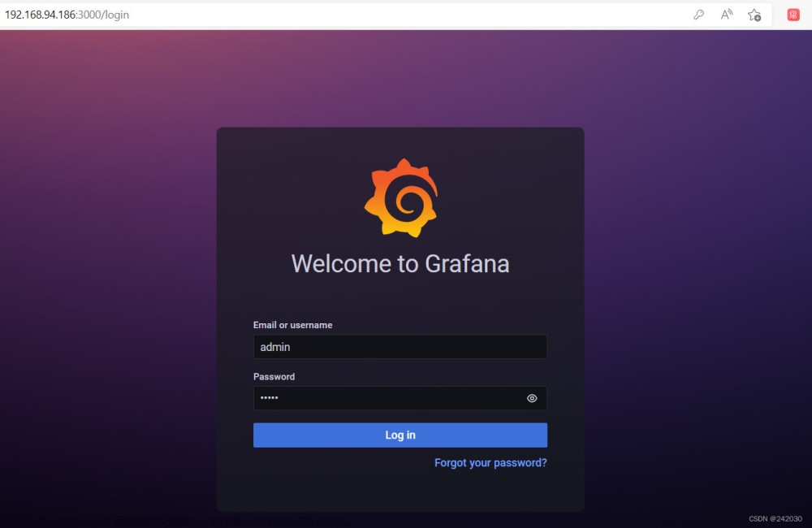Click the Log in button

[x=400, y=435]
